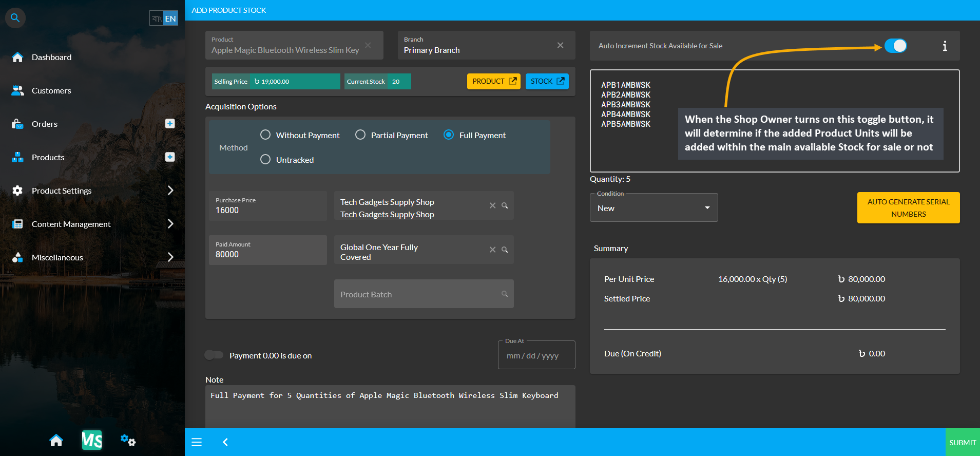Open the sidebar search icon
Screen dimensions: 980x456
(x=15, y=18)
